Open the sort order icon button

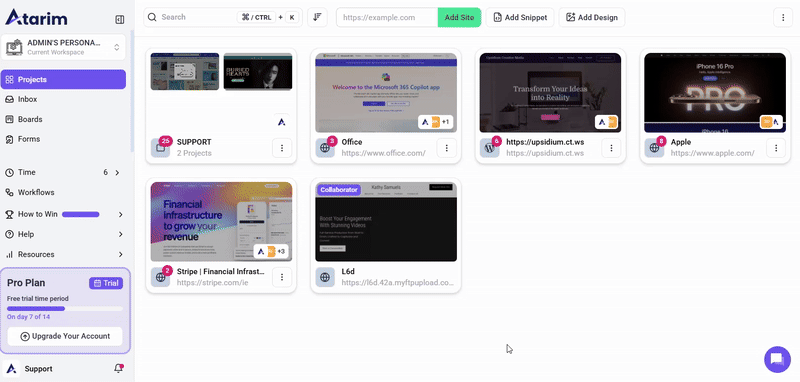317,17
